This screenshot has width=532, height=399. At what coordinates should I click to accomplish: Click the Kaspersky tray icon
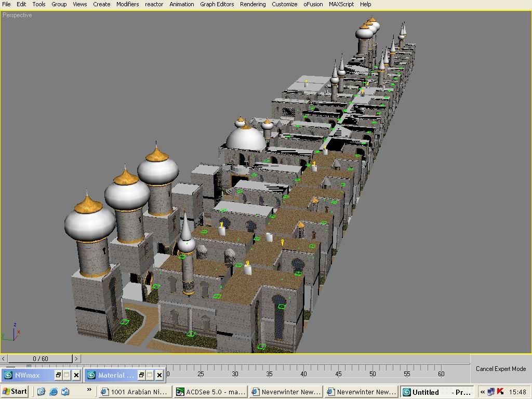500,392
